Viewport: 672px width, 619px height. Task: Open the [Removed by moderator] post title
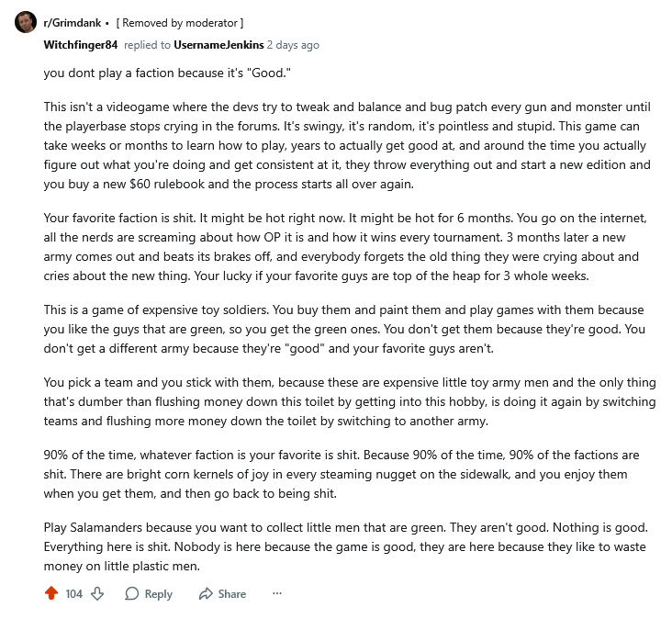(x=180, y=21)
